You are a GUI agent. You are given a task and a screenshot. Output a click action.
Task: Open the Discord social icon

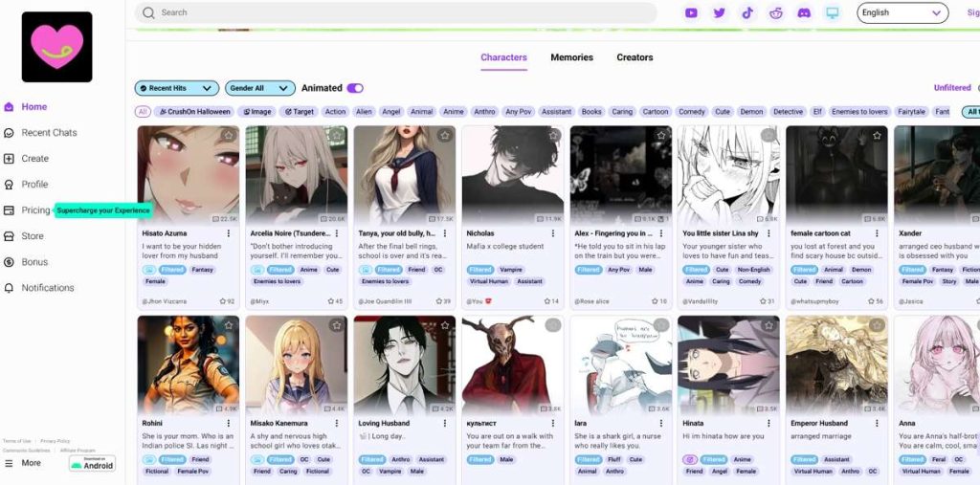(804, 13)
